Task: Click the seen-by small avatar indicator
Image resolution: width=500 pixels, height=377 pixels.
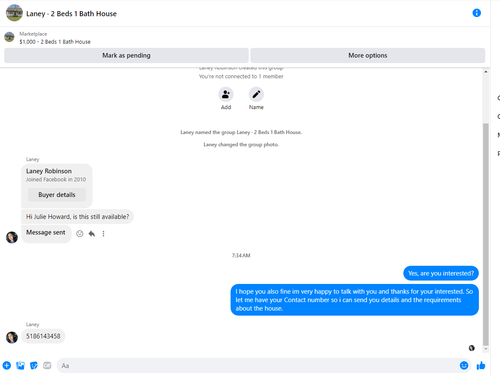Action: (472, 348)
